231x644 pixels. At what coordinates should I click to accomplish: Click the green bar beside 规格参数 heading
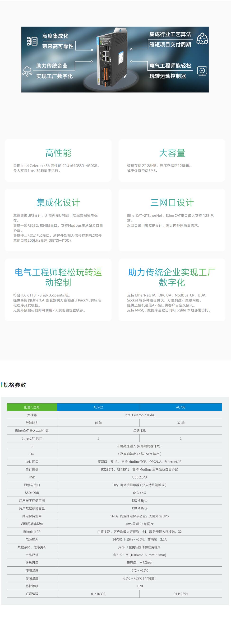pos(2,385)
